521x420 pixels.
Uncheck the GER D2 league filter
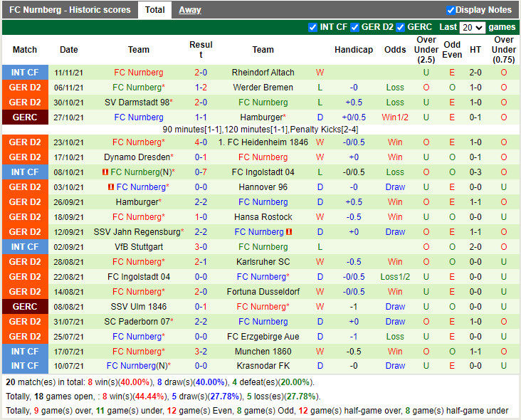tap(354, 27)
